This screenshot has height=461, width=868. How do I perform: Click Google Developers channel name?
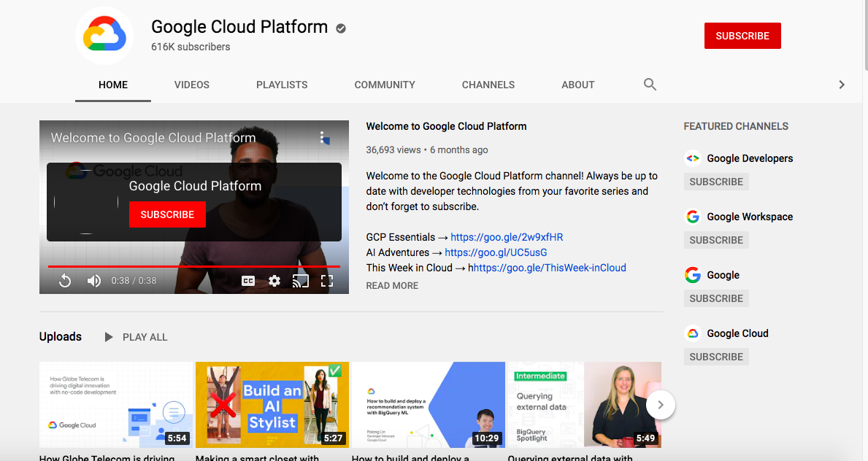pos(750,158)
